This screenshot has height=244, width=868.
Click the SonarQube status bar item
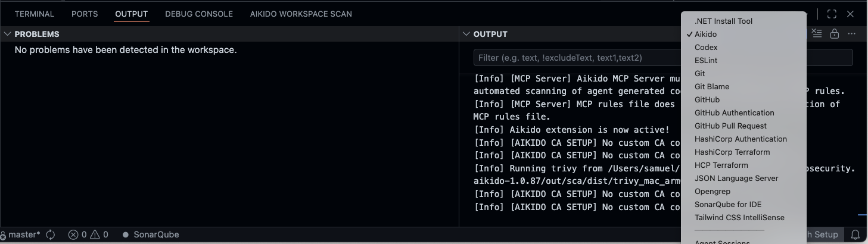[x=151, y=234]
